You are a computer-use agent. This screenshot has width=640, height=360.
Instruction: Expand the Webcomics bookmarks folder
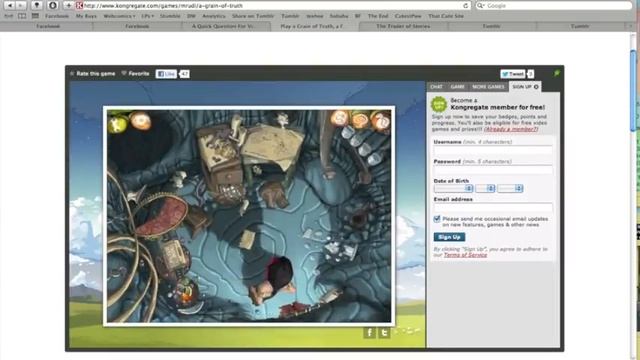[119, 16]
